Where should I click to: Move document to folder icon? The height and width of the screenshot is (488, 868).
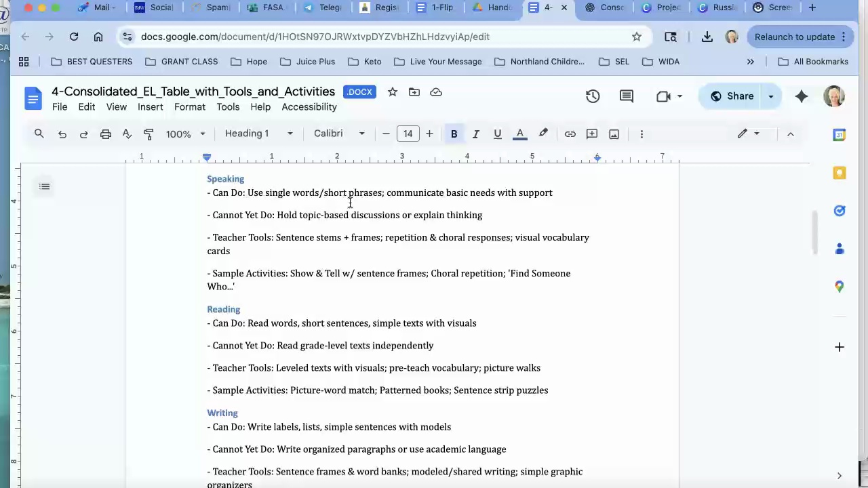pyautogui.click(x=414, y=92)
